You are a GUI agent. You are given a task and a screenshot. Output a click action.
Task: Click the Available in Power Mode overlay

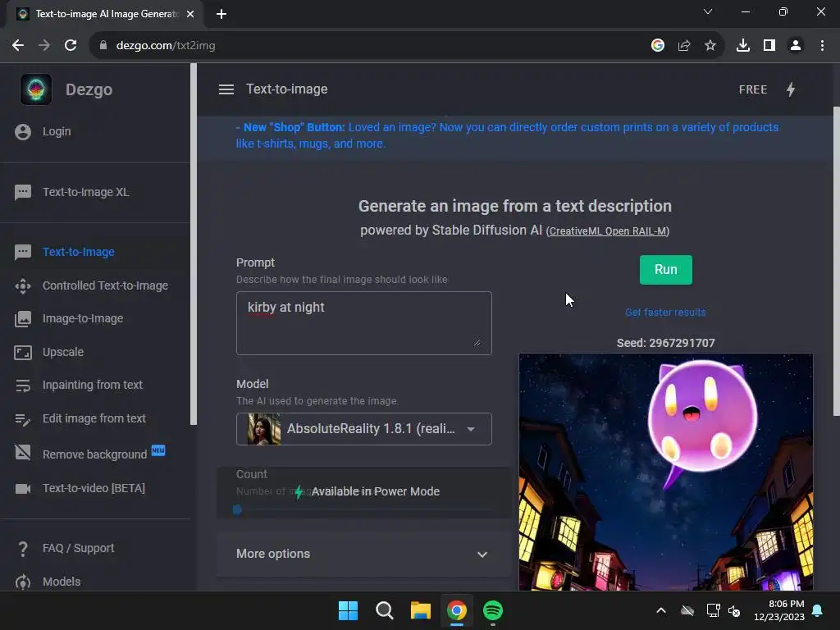point(363,492)
